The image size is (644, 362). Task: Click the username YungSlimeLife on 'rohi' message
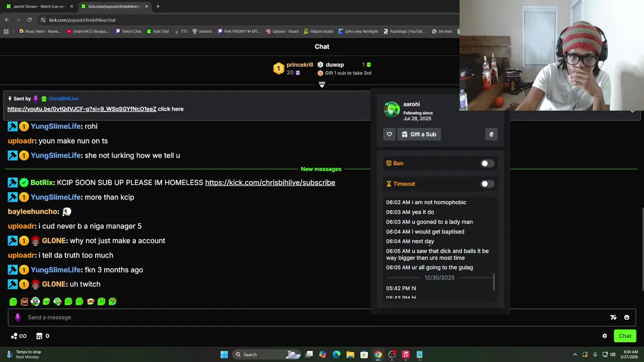click(56, 126)
